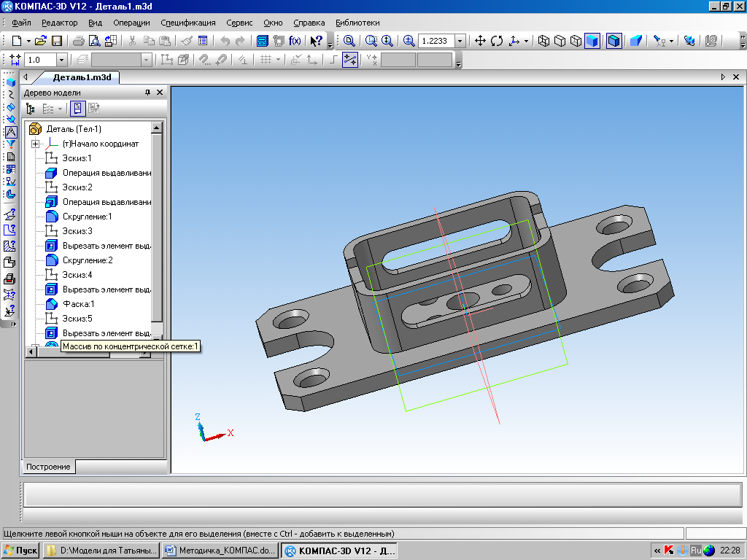Open the zoom scale 1.2233 dropdown
Screen dimensions: 747x560
[460, 41]
